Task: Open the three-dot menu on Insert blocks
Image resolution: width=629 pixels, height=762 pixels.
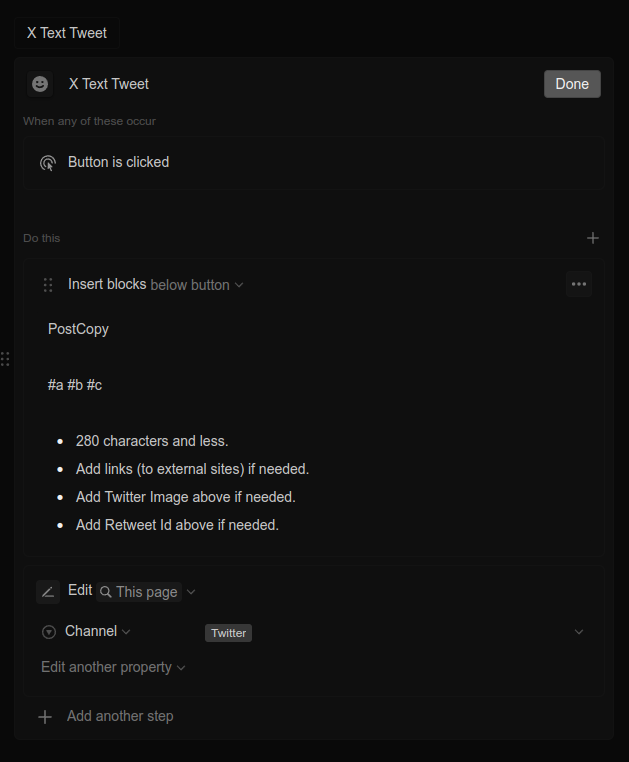Action: coord(578,284)
